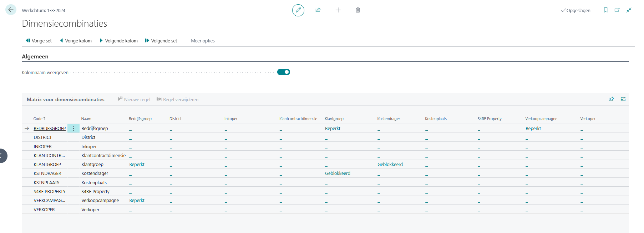Go to Volgende kolom
Screen dimensions: 644x233
(118, 41)
